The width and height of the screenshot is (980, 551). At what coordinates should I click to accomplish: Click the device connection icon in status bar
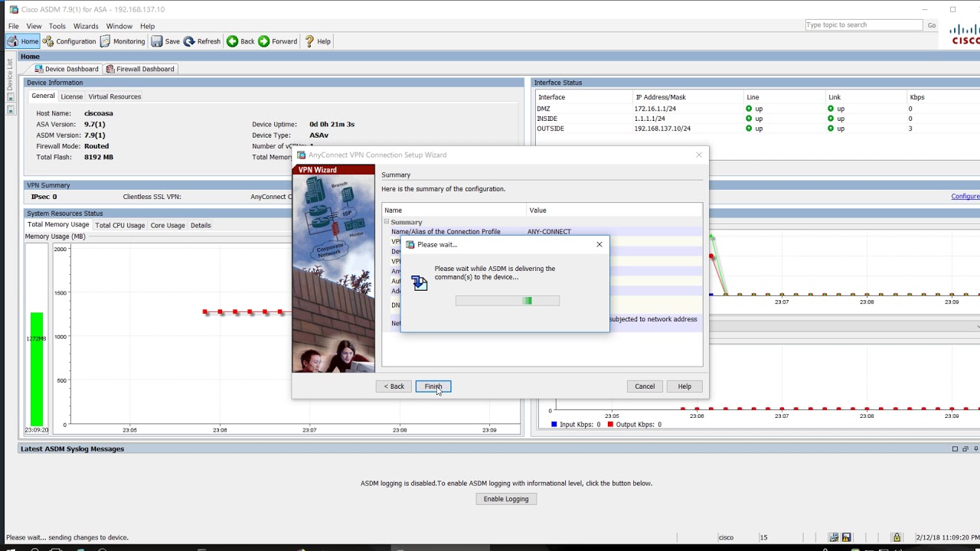click(834, 537)
